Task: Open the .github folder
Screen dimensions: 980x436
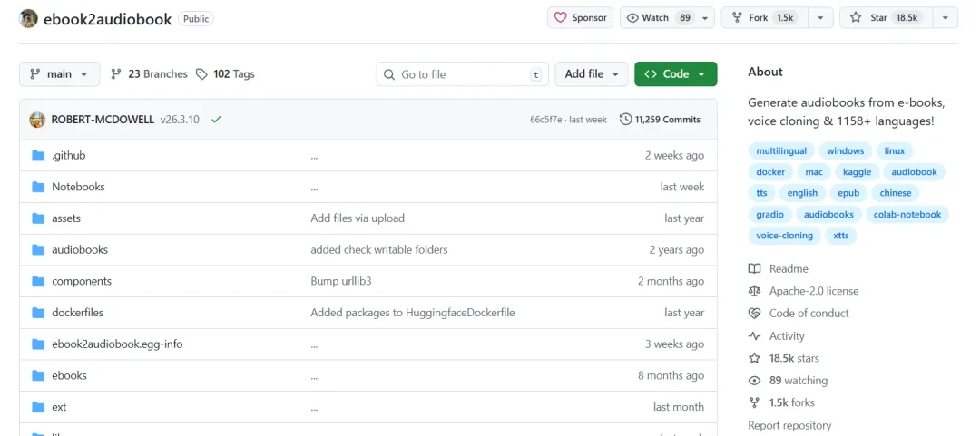Action: tap(69, 156)
